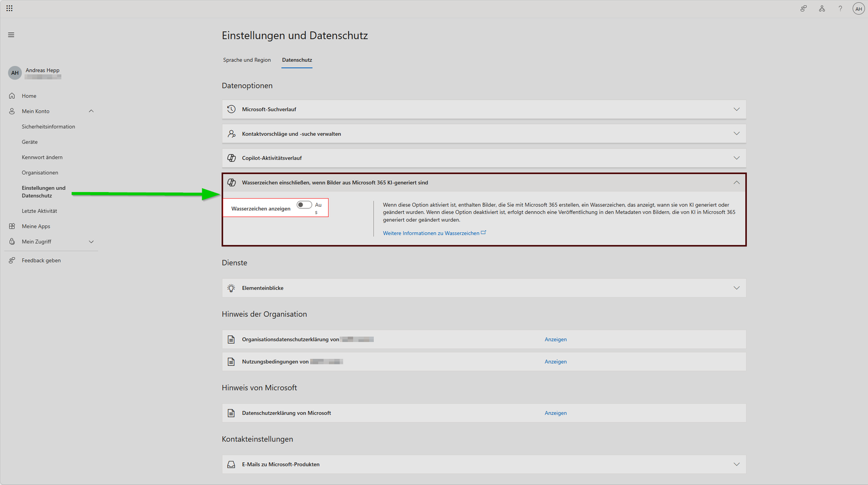Select the Datenschutz tab

[x=297, y=60]
